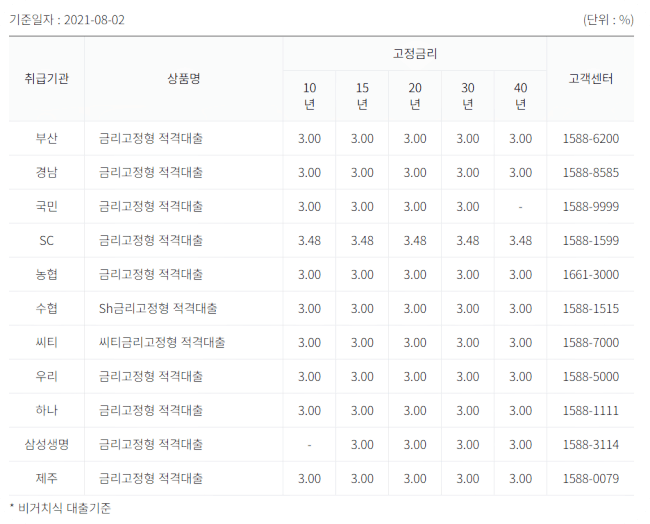Screen dimensions: 650x524
Task: Click the 20년 column header
Action: point(415,96)
